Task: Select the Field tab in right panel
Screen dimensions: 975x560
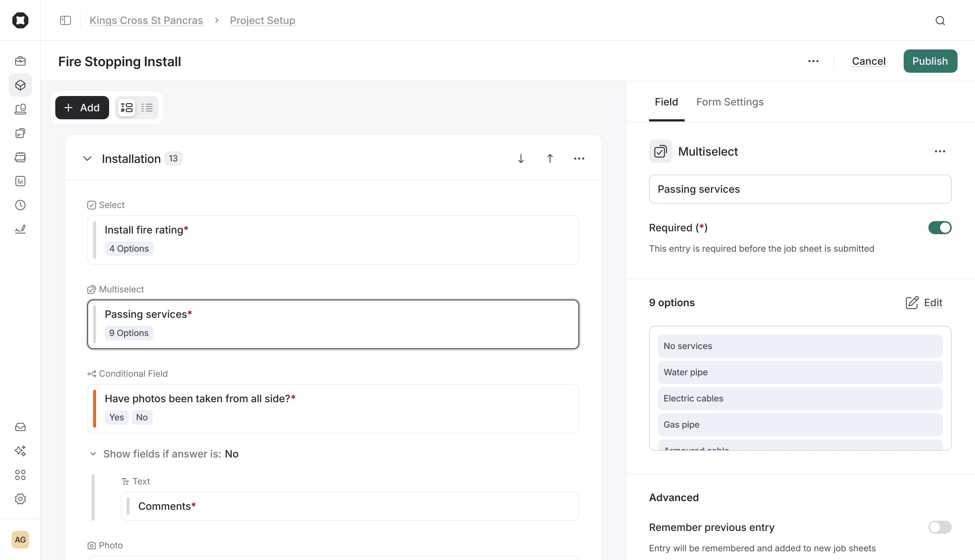Action: tap(666, 102)
